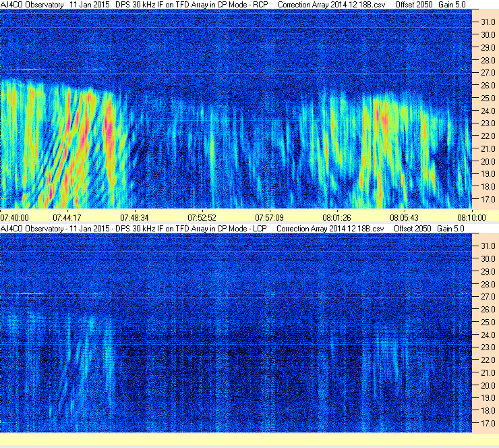
Task: Click the 07:57:09 time axis label
Action: [x=269, y=218]
